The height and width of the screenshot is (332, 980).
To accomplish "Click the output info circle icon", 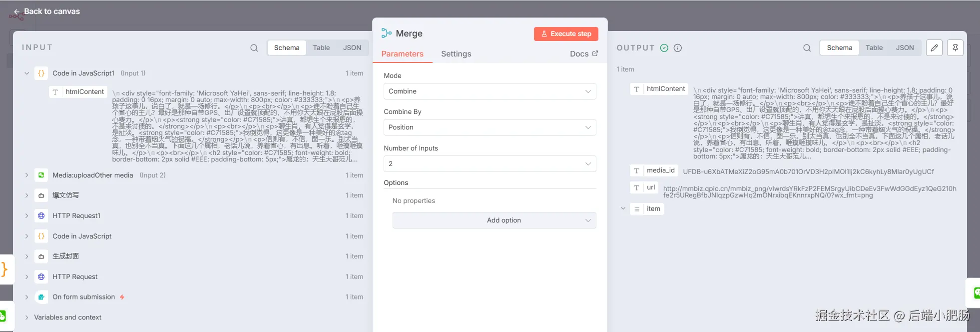I will [678, 48].
